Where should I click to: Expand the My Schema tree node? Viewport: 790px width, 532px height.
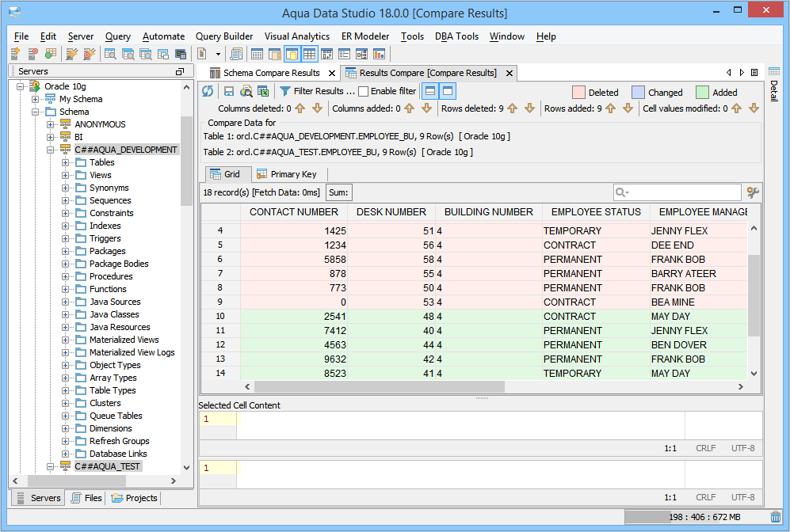point(36,99)
